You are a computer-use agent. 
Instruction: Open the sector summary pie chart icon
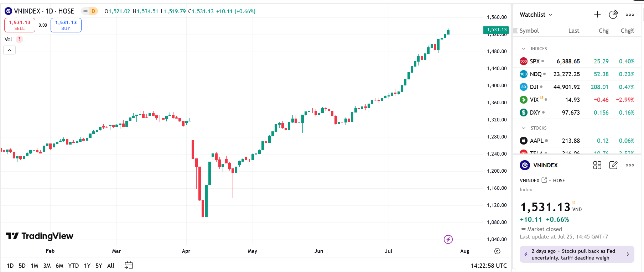coord(613,14)
